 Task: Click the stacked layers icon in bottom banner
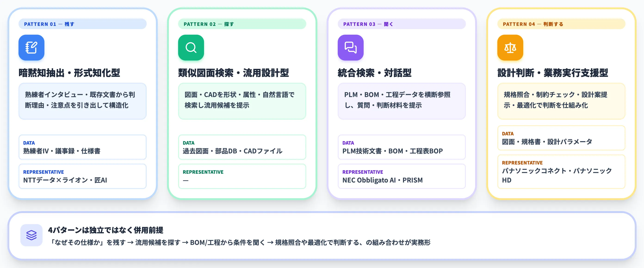[x=31, y=235]
